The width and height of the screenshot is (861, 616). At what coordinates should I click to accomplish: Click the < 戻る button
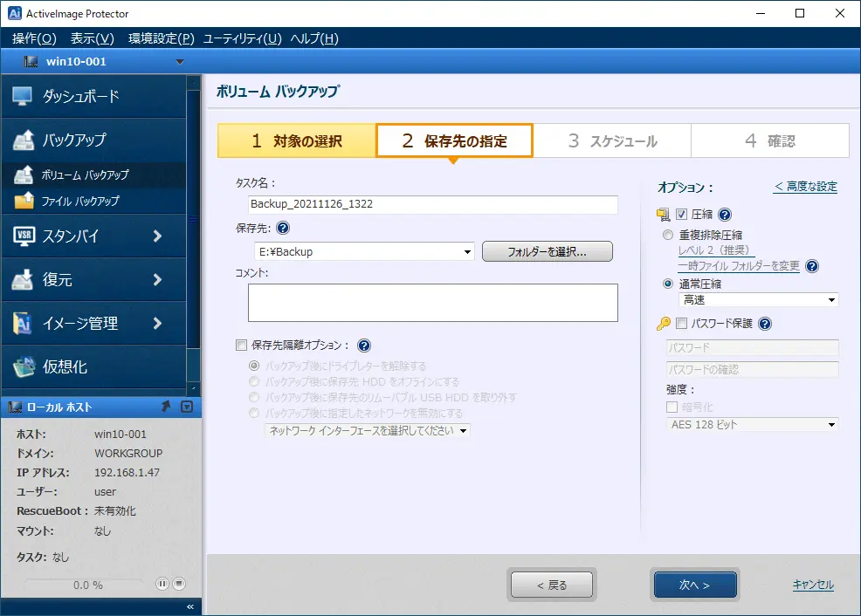(551, 585)
